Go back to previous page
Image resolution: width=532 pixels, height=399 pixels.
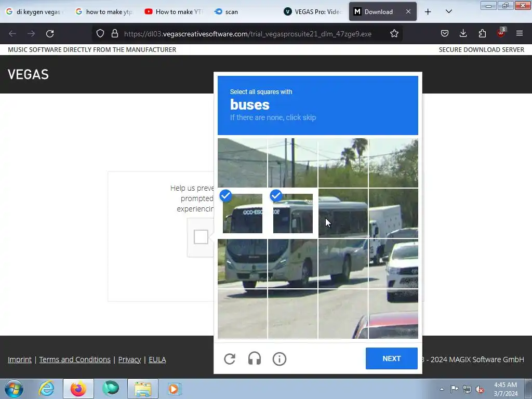click(12, 34)
